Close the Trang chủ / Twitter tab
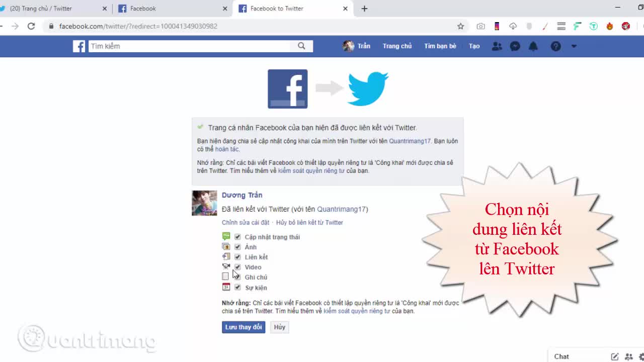644x362 pixels. [x=105, y=9]
